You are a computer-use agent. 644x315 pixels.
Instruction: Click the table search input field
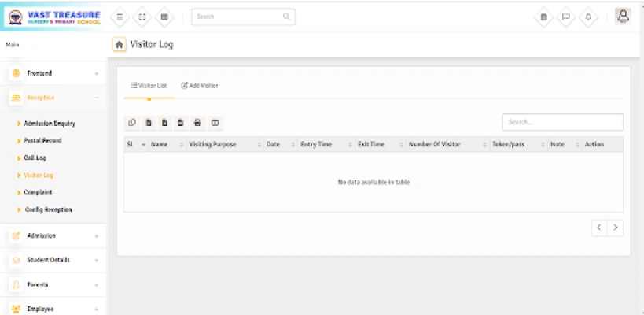click(562, 122)
